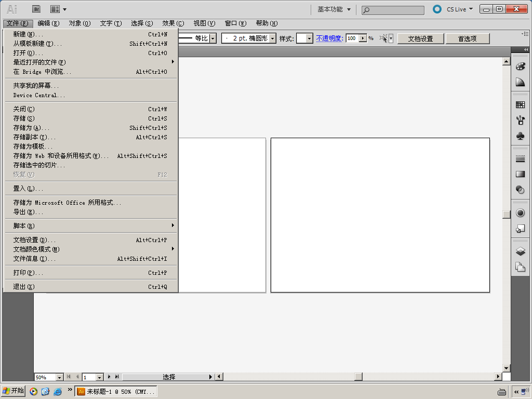
Task: Choose 新建 from the File menu
Action: (x=91, y=34)
